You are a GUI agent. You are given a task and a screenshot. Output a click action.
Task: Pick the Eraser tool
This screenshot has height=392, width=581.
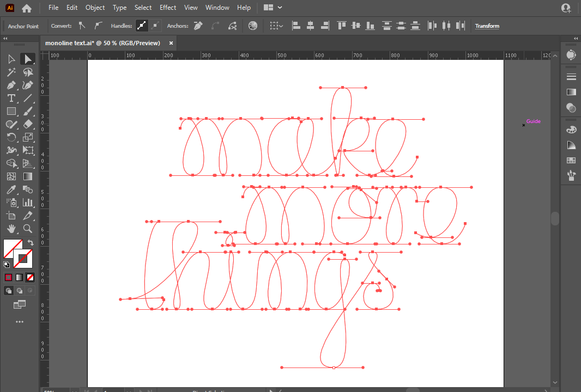[x=28, y=124]
